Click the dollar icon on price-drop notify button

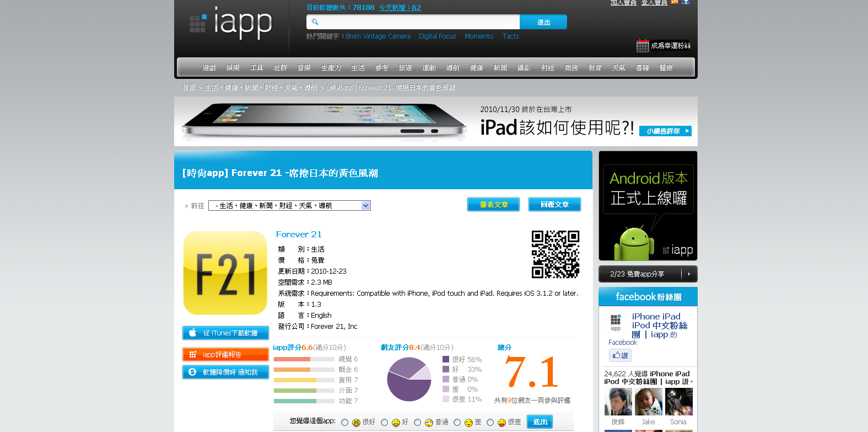(192, 372)
